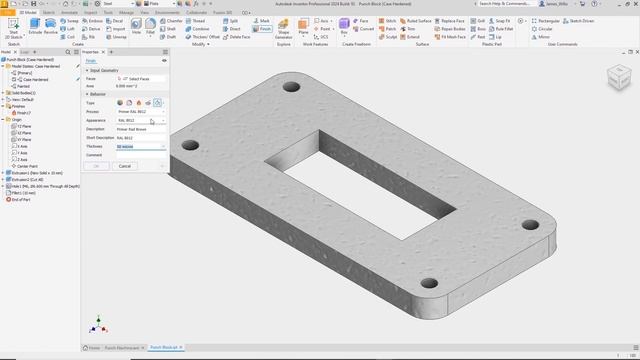This screenshot has width=640, height=360.
Task: Activate the Delete Face command
Action: (237, 37)
